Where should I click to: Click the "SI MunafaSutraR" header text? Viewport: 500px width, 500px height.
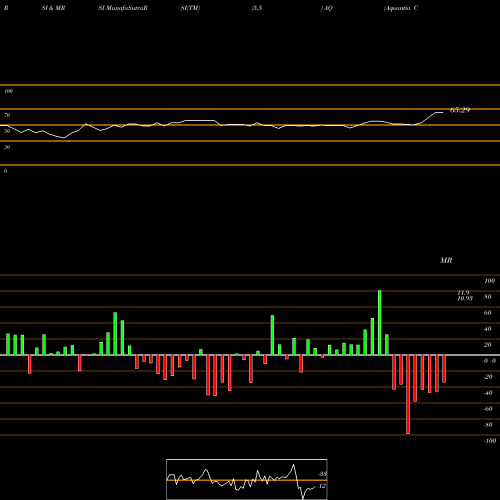123,8
